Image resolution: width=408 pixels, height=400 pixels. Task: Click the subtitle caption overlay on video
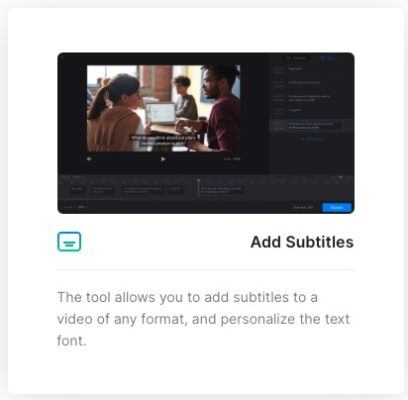(x=163, y=140)
